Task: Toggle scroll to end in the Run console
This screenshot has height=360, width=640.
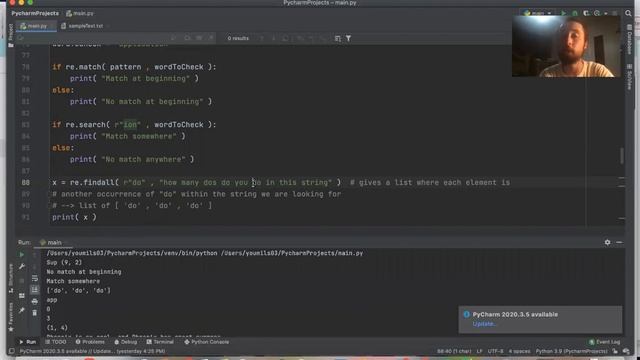Action: click(x=35, y=290)
